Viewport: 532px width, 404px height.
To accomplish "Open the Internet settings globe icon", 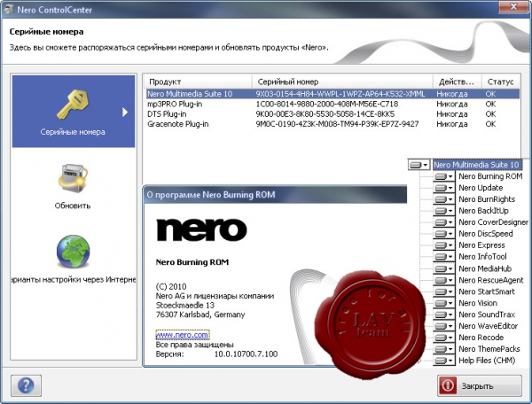I will [73, 252].
